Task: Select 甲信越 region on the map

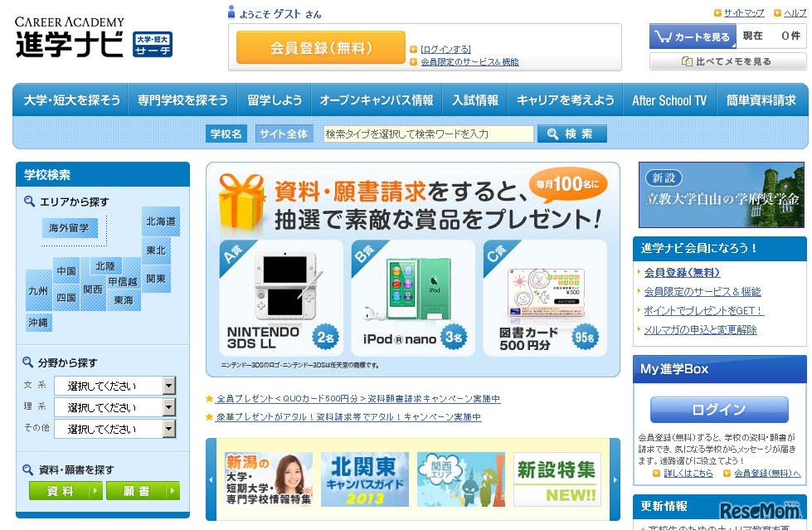Action: [123, 282]
